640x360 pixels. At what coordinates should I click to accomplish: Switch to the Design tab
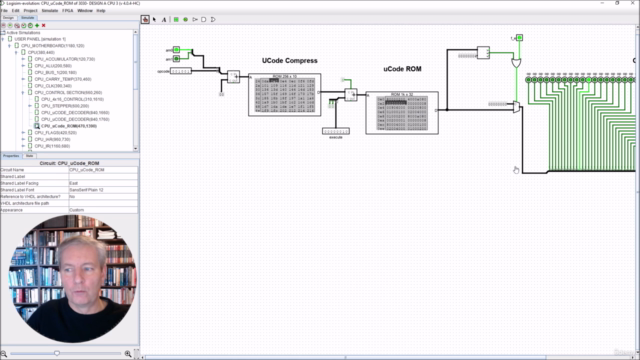pyautogui.click(x=9, y=18)
